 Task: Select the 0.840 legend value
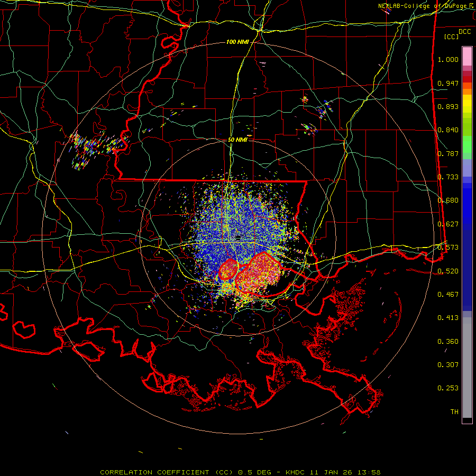coord(448,130)
